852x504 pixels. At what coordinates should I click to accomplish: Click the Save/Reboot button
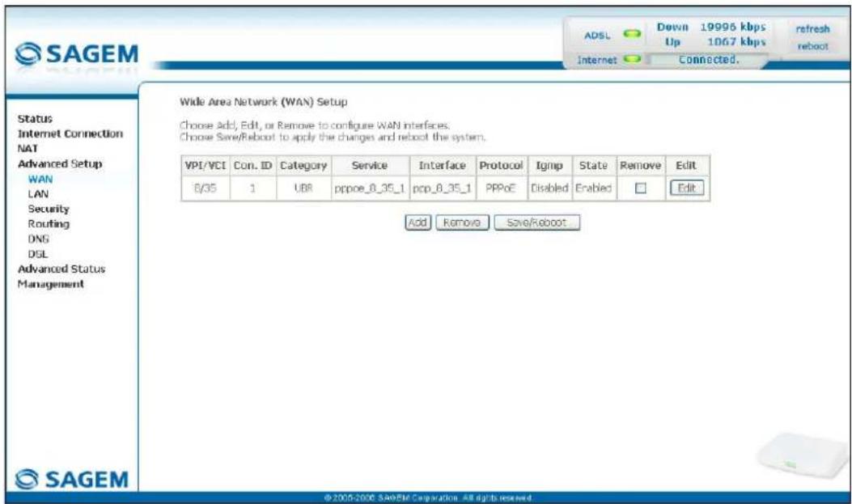[x=536, y=222]
